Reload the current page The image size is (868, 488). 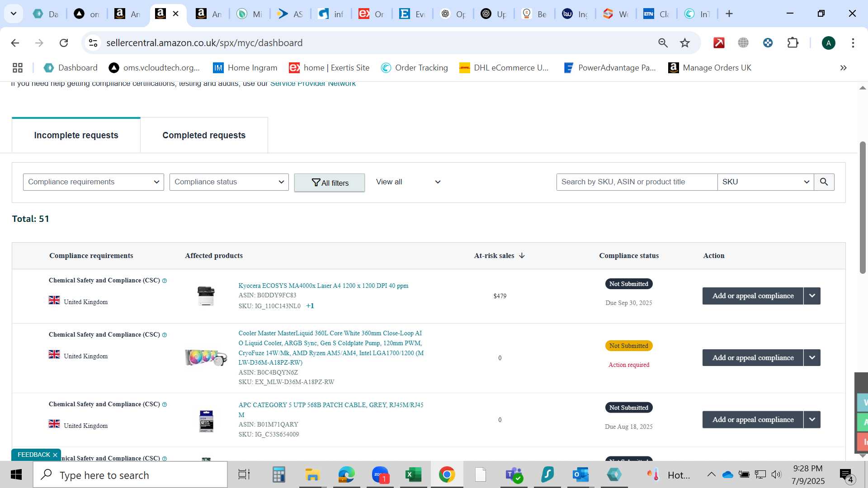(x=64, y=43)
